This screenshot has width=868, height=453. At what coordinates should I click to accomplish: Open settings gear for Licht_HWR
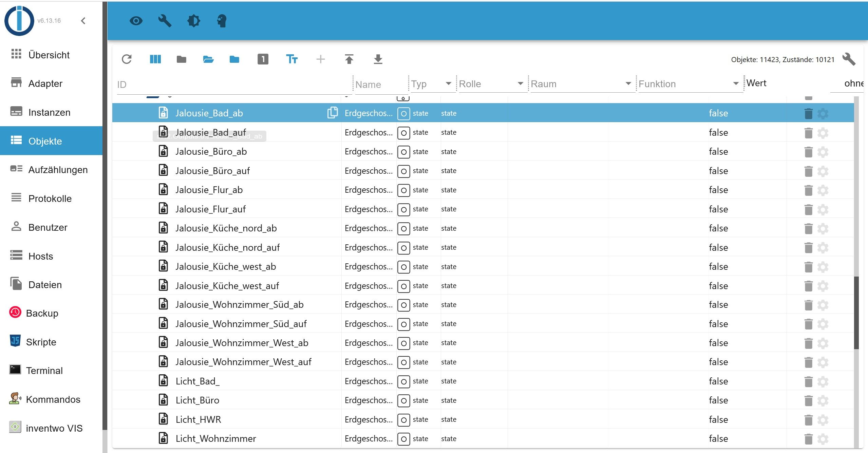point(823,420)
